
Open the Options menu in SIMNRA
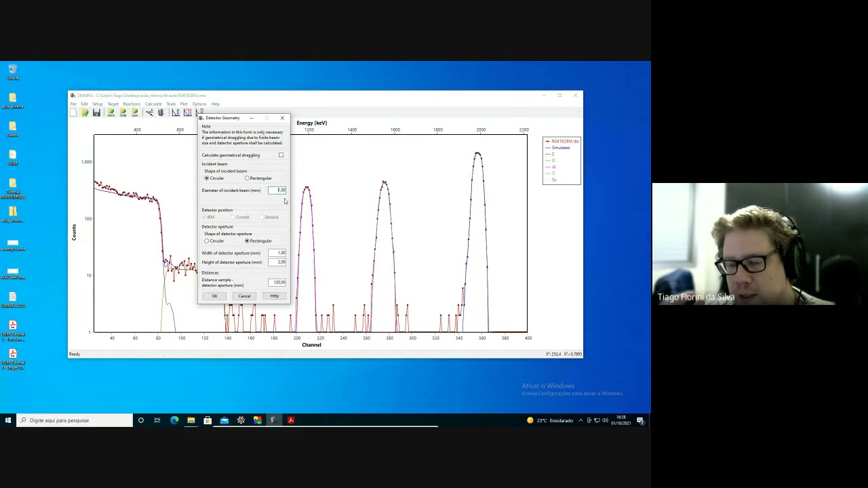click(x=199, y=104)
